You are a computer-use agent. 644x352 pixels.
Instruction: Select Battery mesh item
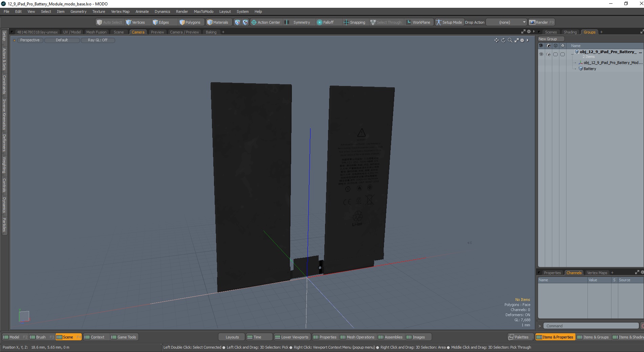[589, 69]
